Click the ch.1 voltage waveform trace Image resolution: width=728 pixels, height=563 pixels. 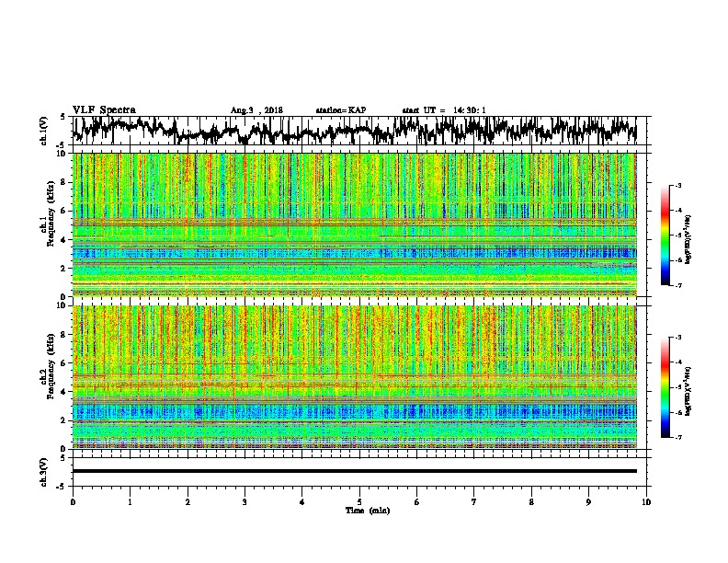click(354, 131)
